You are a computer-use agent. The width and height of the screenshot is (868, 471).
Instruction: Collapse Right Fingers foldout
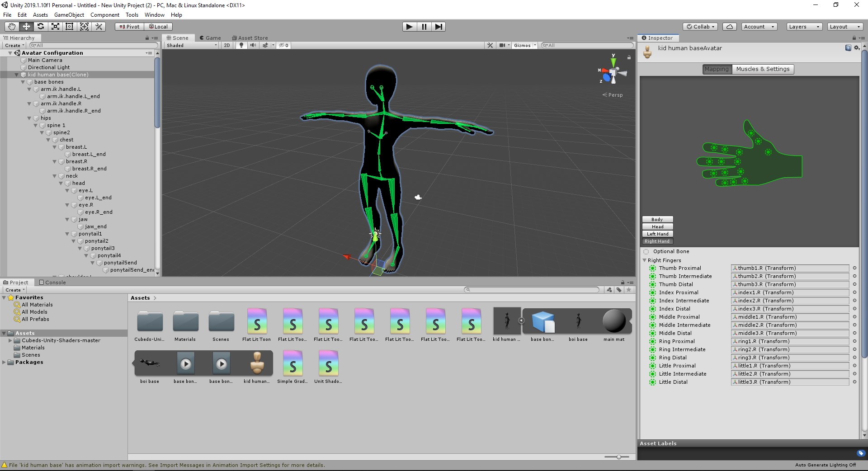click(x=645, y=260)
